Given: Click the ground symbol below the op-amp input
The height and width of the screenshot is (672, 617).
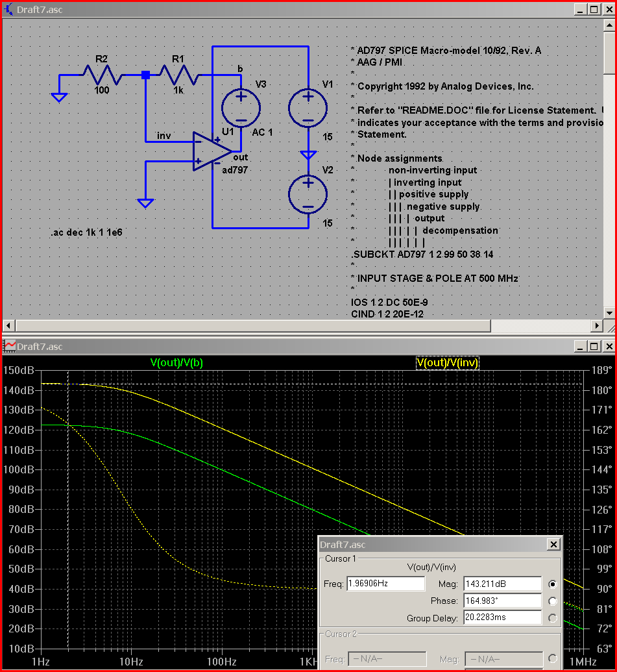Looking at the screenshot, I should [145, 203].
